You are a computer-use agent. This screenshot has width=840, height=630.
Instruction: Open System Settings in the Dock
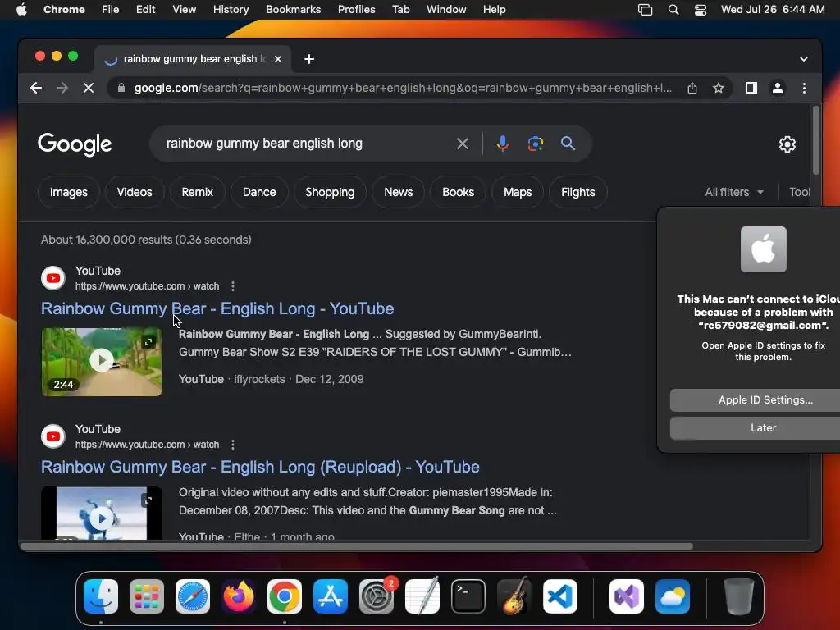(377, 596)
